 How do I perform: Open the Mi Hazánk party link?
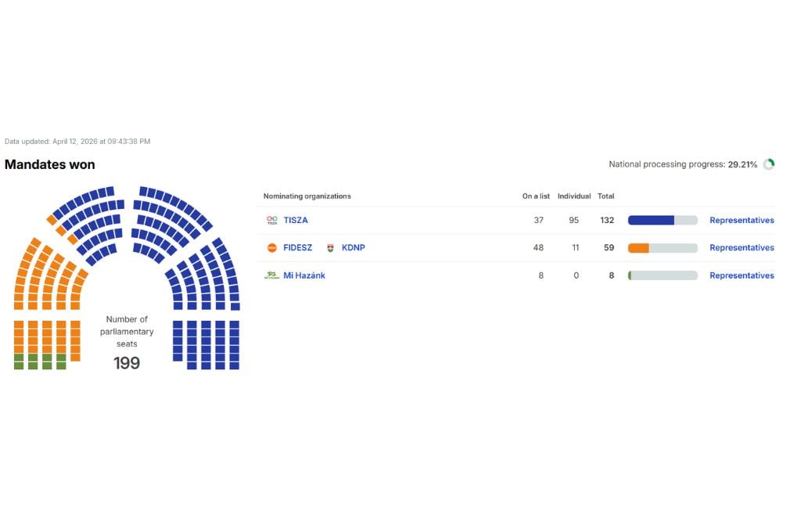[x=304, y=275]
